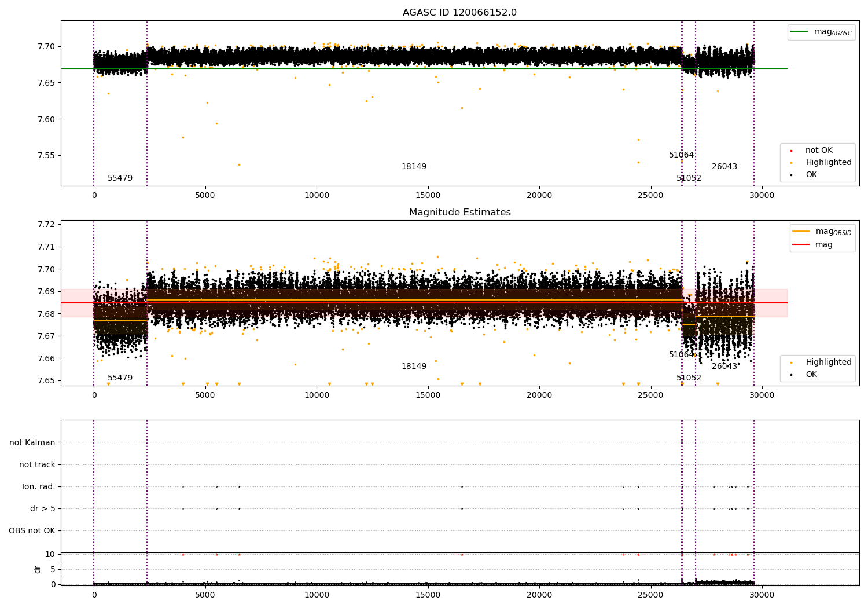Viewport: 868px width, 608px height.
Task: Click obsid label 55479 in the top plot
Action: click(x=120, y=178)
